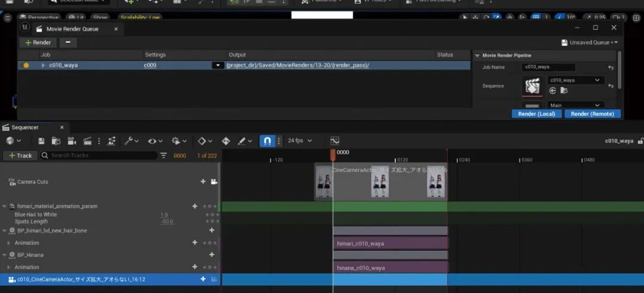Open Render Movie clapperboard icon in Sequencer

click(87, 141)
